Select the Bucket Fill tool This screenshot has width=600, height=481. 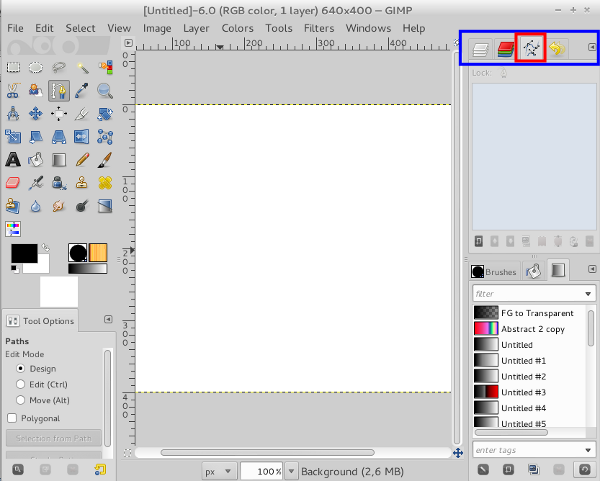coord(36,160)
